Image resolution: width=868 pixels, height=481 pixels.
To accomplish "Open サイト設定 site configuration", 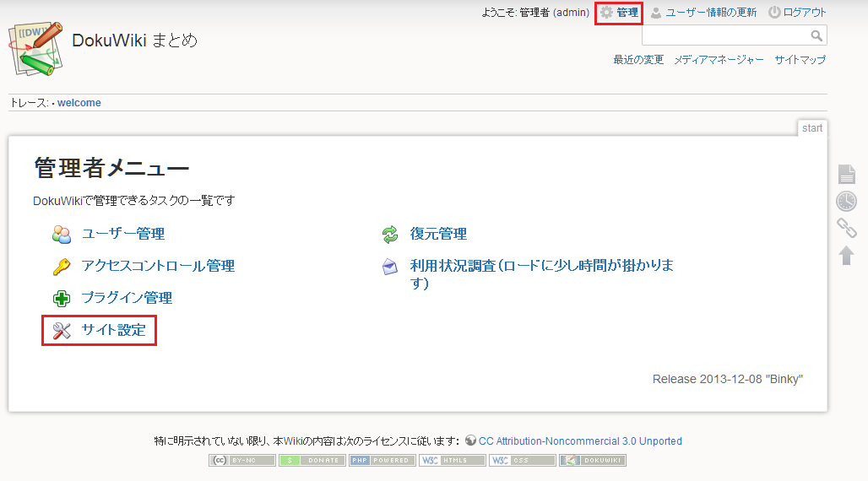I will point(113,331).
